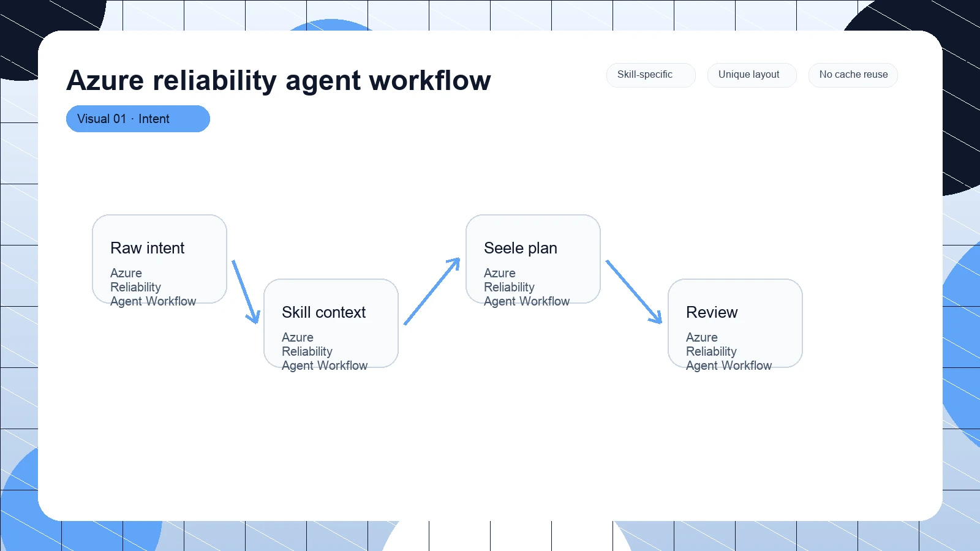Viewport: 980px width, 551px height.
Task: Select the Seele plan workflow card
Action: (x=533, y=259)
